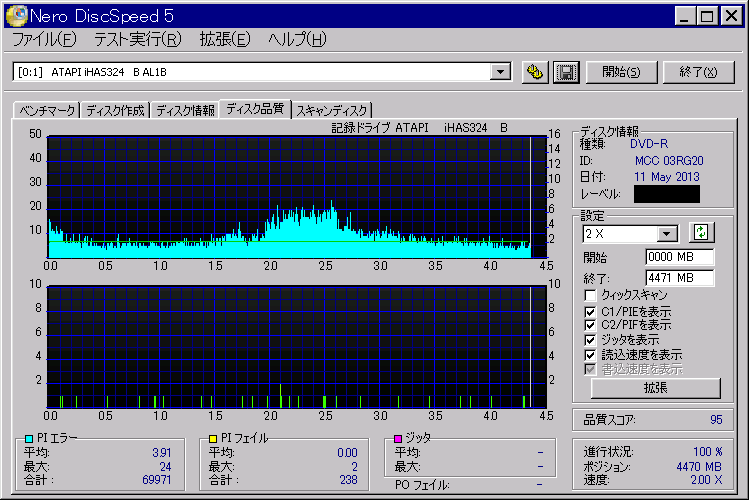Viewport: 749px width, 500px height.
Task: Click the 終了 4471 MB input field
Action: (x=680, y=278)
